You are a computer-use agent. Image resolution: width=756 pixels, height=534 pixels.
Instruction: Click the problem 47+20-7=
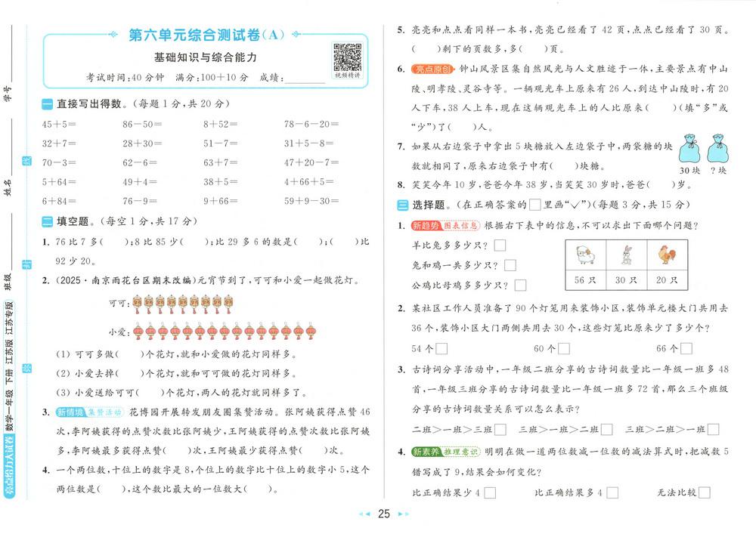click(x=311, y=162)
